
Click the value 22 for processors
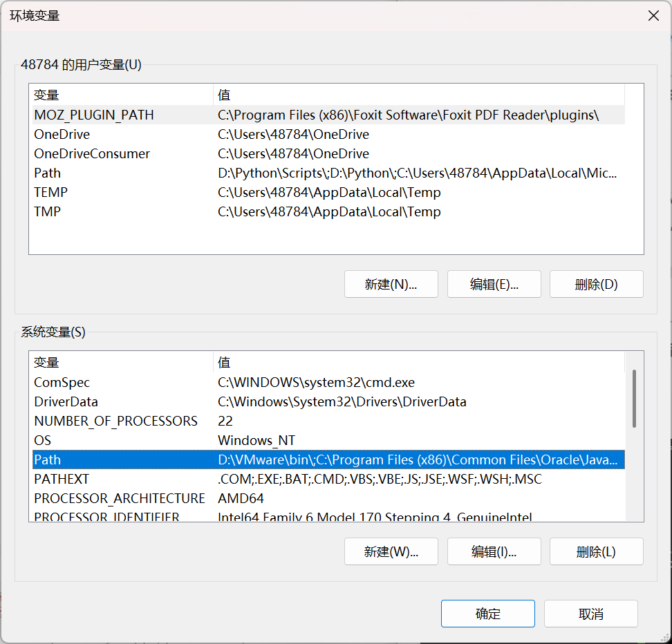pyautogui.click(x=225, y=421)
